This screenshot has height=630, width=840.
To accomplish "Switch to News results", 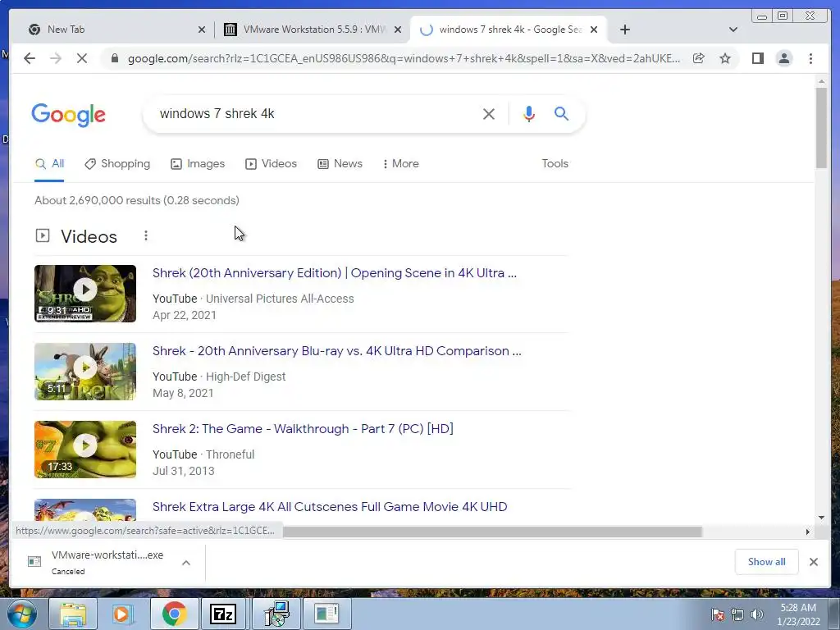I will click(x=340, y=164).
